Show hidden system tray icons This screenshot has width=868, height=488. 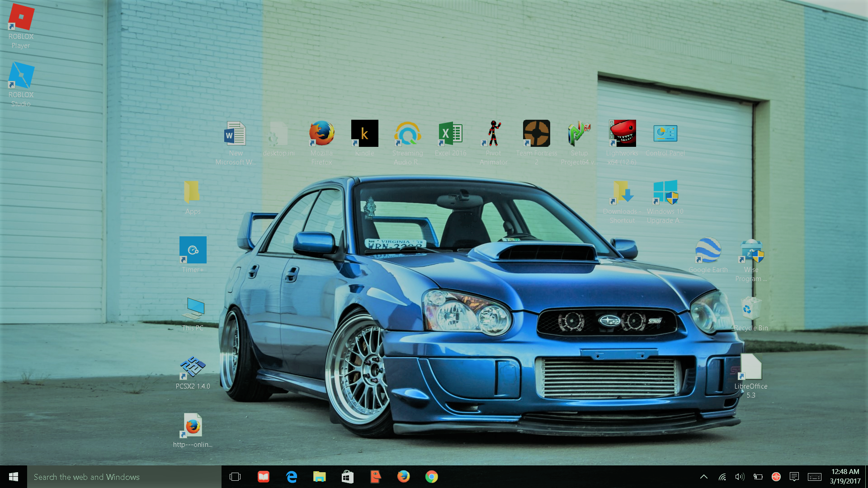coord(704,477)
